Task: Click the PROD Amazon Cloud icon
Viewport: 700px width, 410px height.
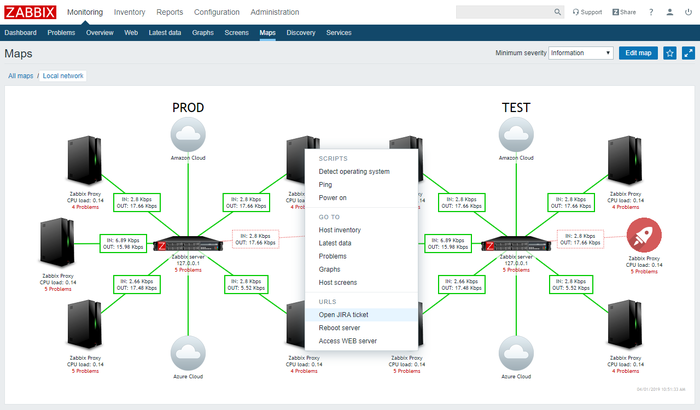Action: 188,135
